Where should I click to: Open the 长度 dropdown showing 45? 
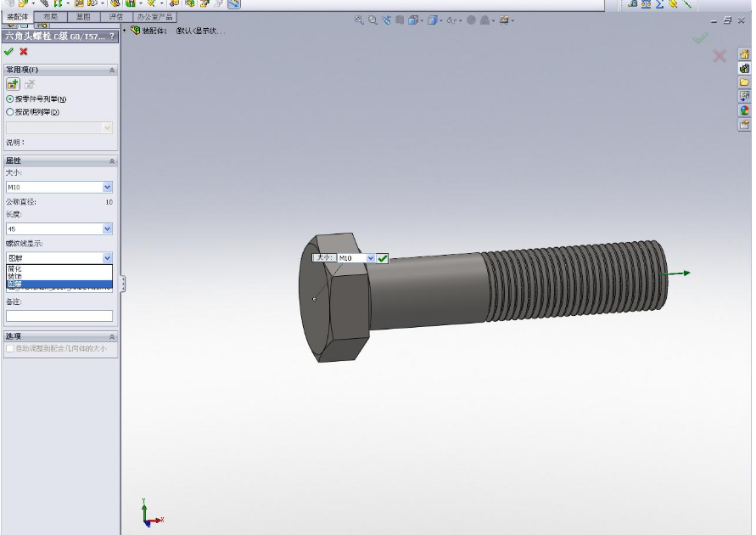coord(107,228)
